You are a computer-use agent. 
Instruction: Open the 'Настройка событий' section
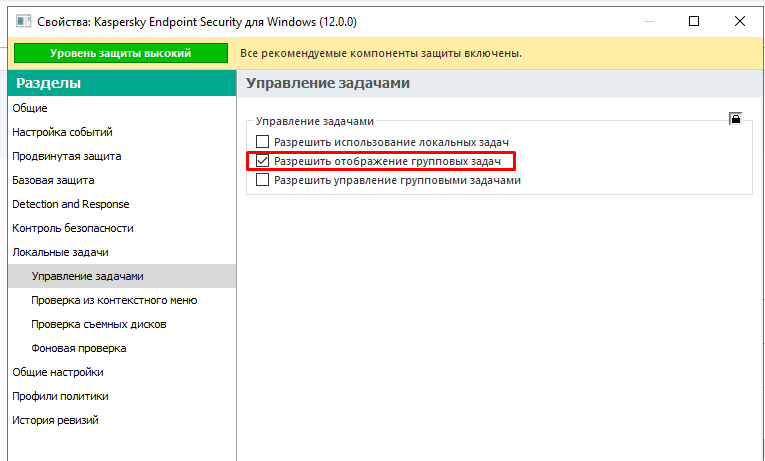pos(122,132)
